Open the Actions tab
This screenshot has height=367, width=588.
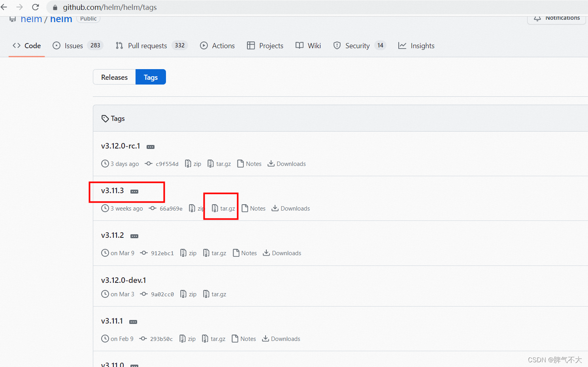[x=217, y=46]
